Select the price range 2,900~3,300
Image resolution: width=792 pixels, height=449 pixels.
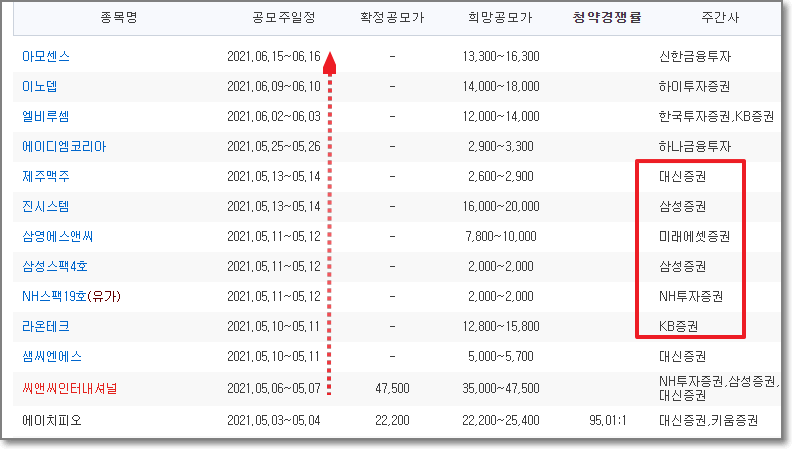(x=501, y=146)
